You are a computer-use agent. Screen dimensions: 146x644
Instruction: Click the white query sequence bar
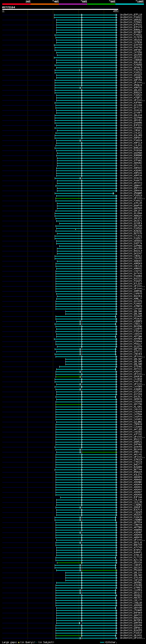click(x=60, y=9)
